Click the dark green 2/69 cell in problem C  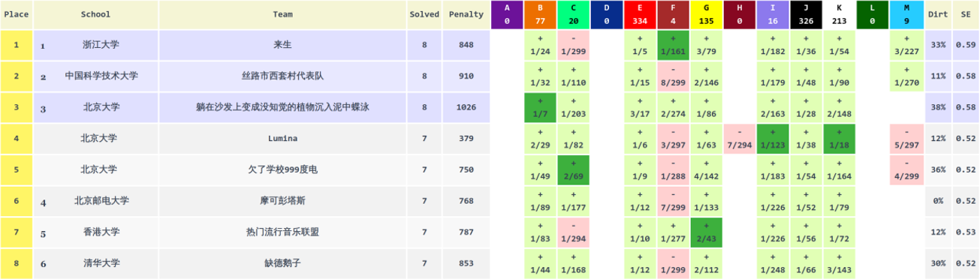(573, 170)
